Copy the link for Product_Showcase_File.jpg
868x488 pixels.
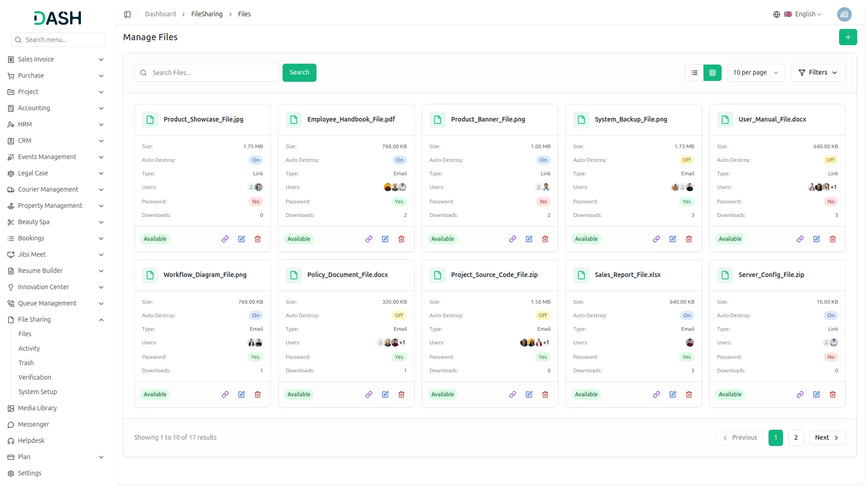[225, 239]
